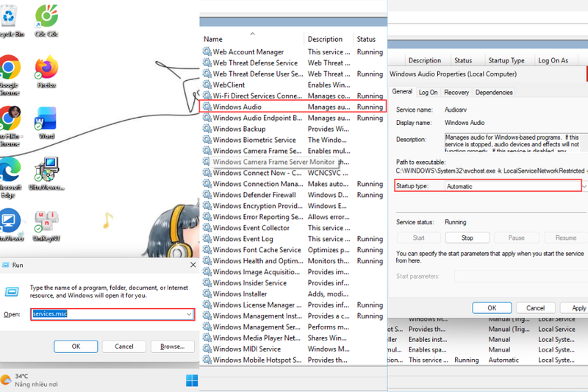Select Windows Mobile Hotspot Service row

click(x=293, y=360)
